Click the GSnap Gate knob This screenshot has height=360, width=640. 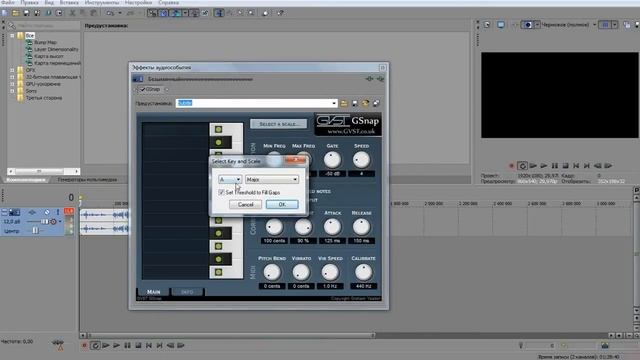tap(332, 160)
